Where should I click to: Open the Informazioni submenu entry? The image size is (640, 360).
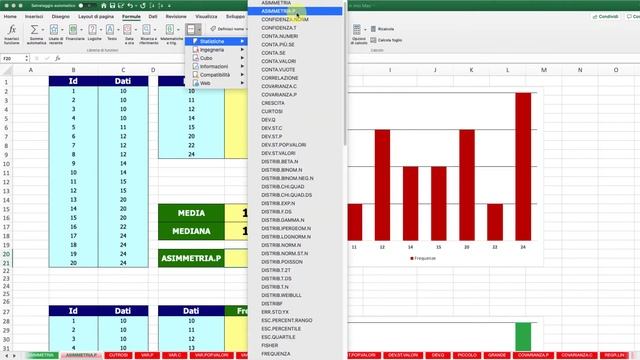click(x=216, y=66)
